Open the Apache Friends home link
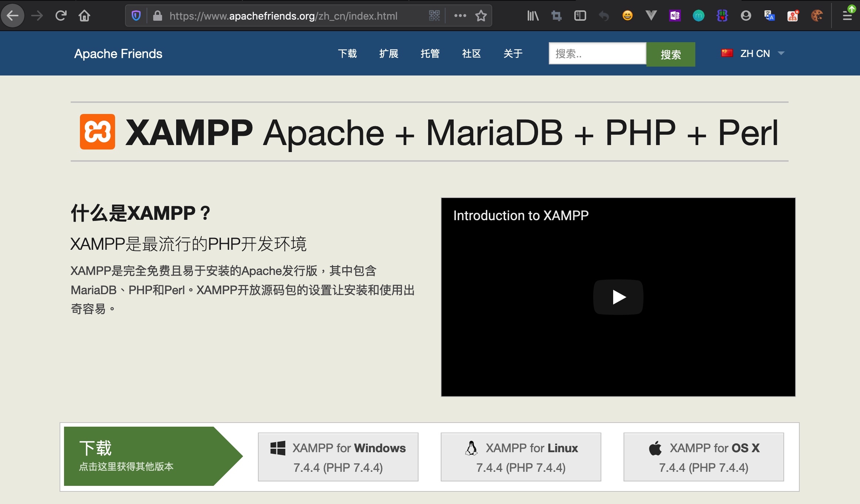860x504 pixels. point(118,54)
